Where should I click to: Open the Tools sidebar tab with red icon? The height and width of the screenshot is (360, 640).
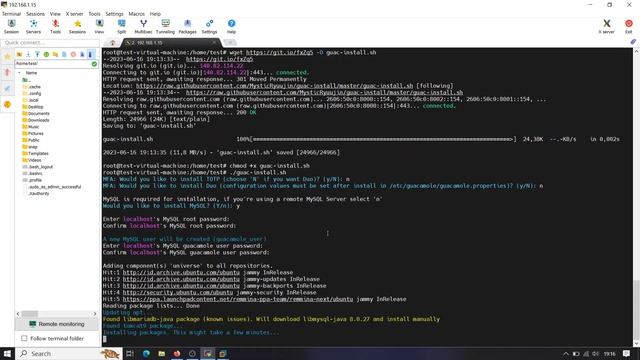pyautogui.click(x=7, y=72)
